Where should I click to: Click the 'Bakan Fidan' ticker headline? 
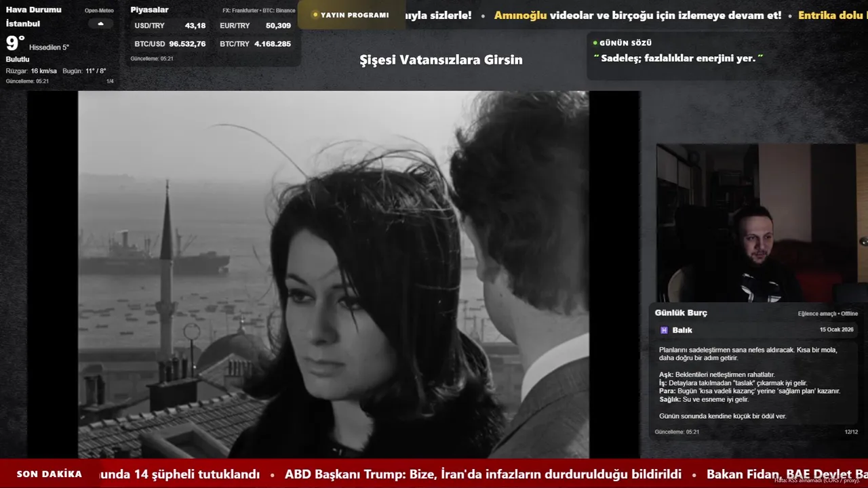787,474
